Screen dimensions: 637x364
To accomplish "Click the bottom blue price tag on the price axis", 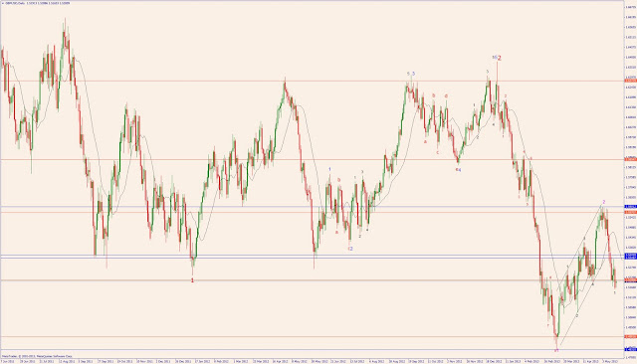I will [x=630, y=349].
